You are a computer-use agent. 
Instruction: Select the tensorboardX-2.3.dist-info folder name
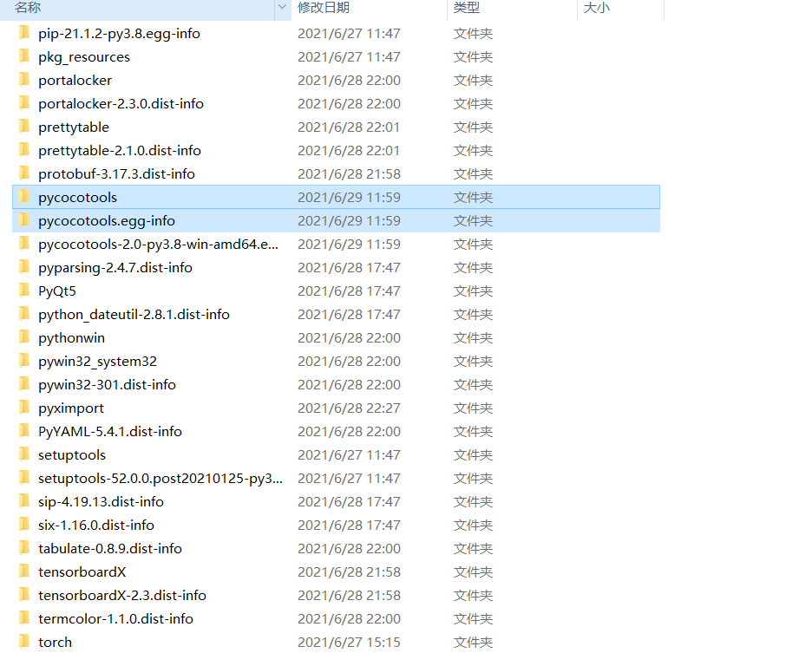point(122,596)
